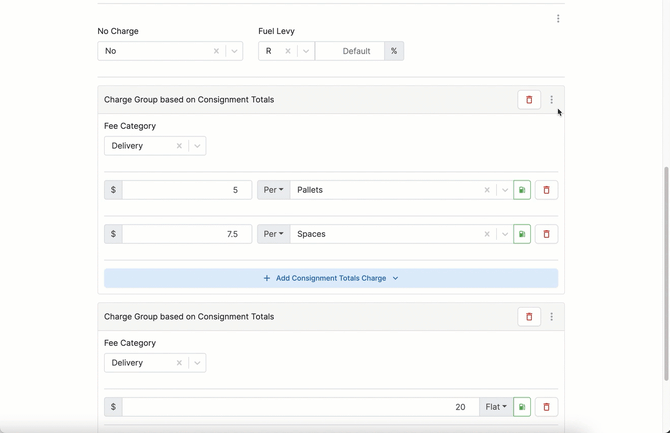The width and height of the screenshot is (670, 433).
Task: Delete the $20 Flat charge row
Action: click(x=546, y=407)
